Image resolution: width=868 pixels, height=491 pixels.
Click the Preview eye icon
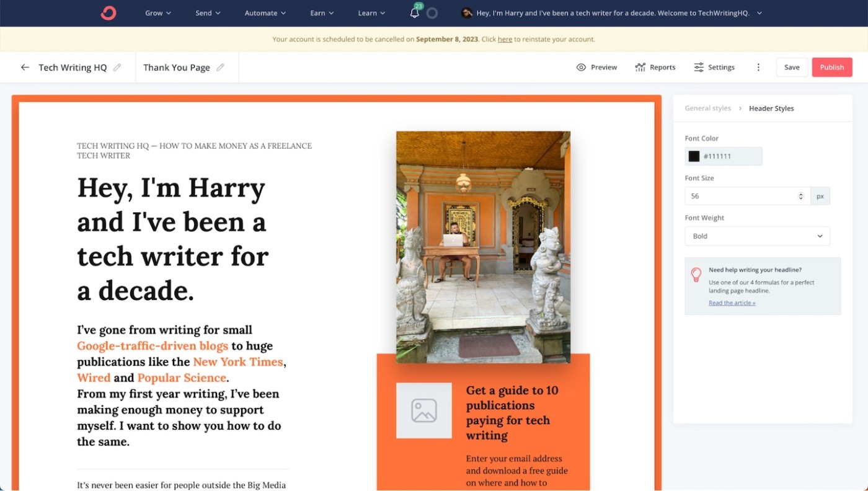click(581, 67)
